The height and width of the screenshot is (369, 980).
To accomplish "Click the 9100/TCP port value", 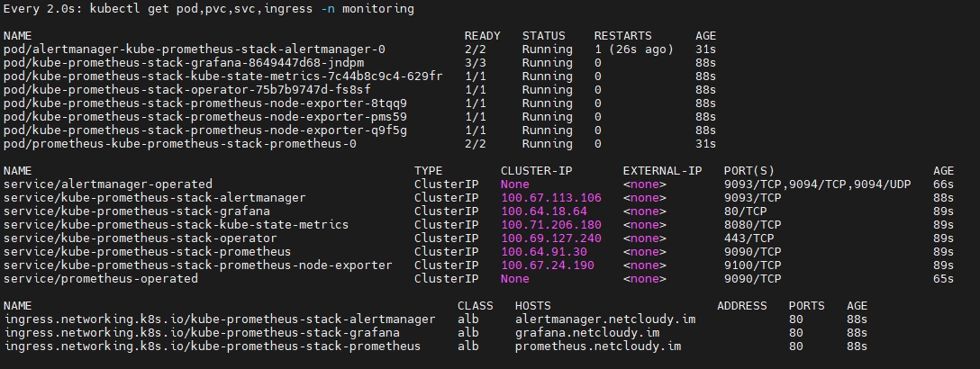I will click(x=752, y=265).
